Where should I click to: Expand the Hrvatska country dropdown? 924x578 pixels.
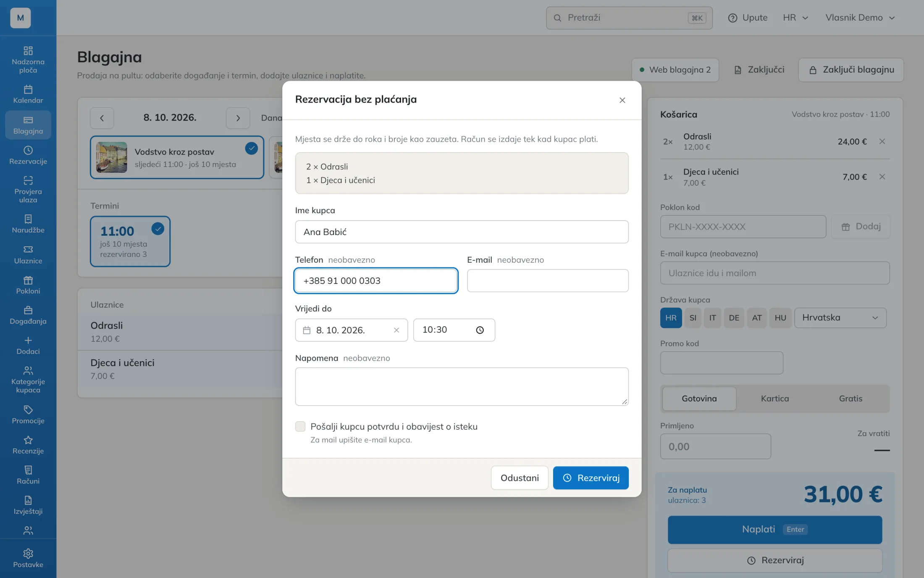tap(840, 318)
